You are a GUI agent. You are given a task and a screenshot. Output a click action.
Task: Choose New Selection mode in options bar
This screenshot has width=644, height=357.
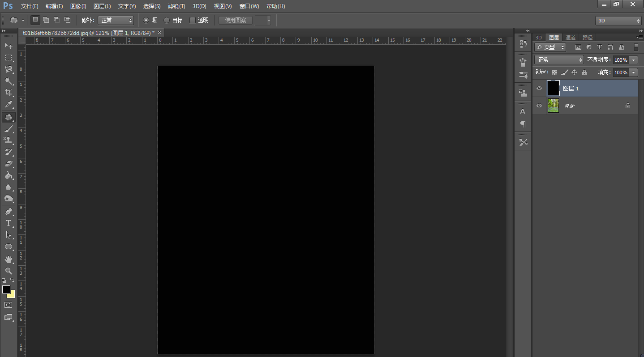tap(35, 20)
